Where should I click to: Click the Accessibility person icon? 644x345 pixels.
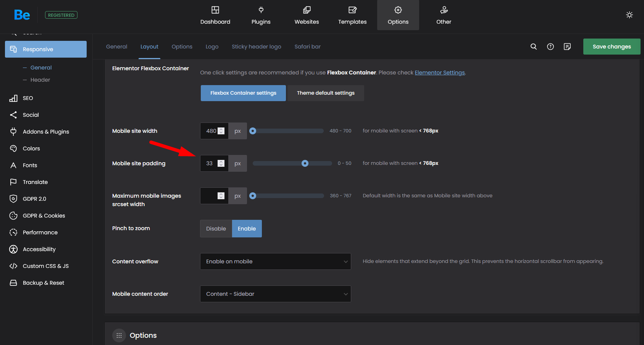click(13, 249)
